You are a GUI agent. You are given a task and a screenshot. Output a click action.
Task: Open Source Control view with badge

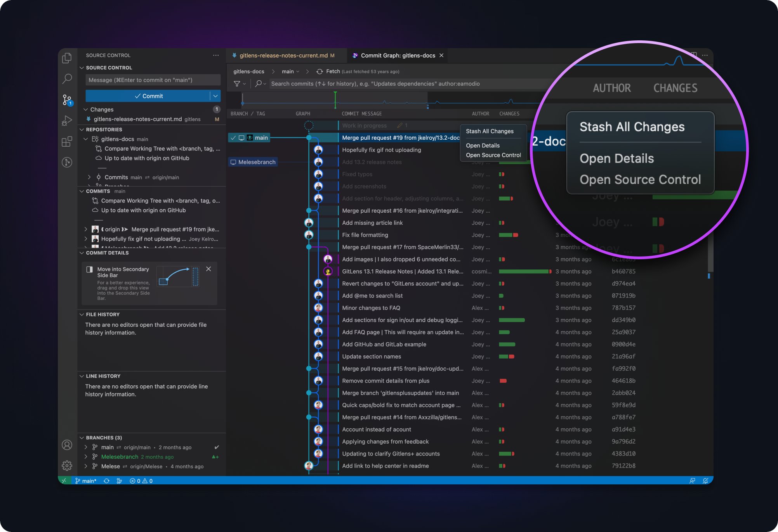[67, 100]
